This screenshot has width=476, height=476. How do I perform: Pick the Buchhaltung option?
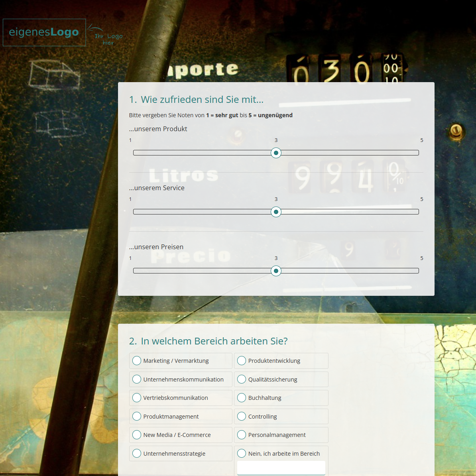pyautogui.click(x=241, y=398)
